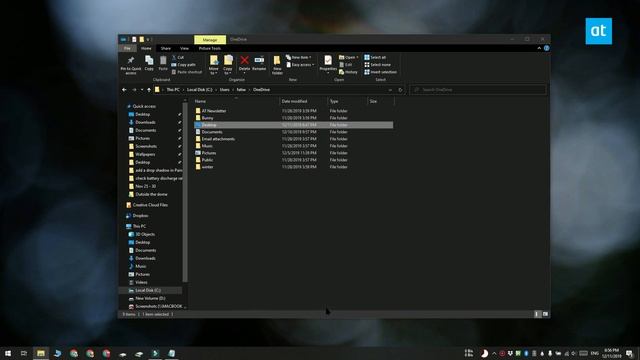Switch to the Share tab
This screenshot has width=640, height=360.
[x=166, y=48]
